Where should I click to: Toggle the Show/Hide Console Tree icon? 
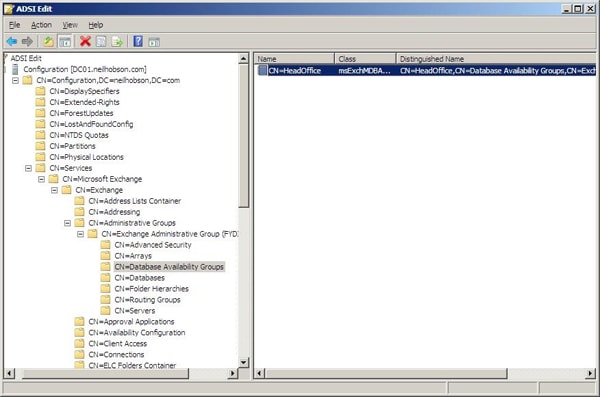point(65,41)
